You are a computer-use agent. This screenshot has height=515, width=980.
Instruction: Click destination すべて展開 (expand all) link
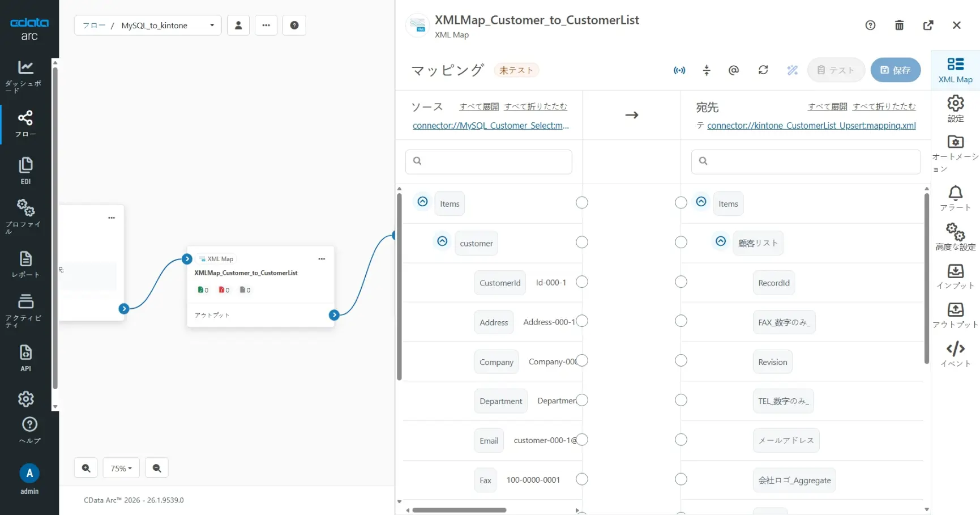[828, 107]
